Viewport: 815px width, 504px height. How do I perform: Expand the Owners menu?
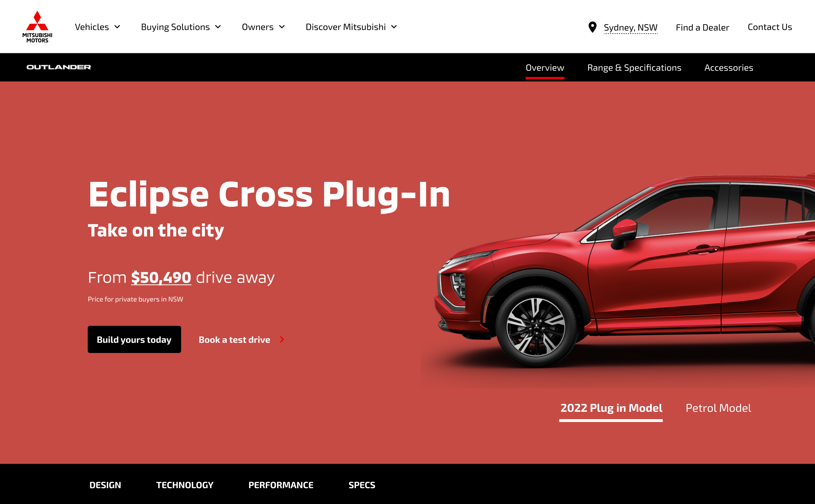point(263,27)
